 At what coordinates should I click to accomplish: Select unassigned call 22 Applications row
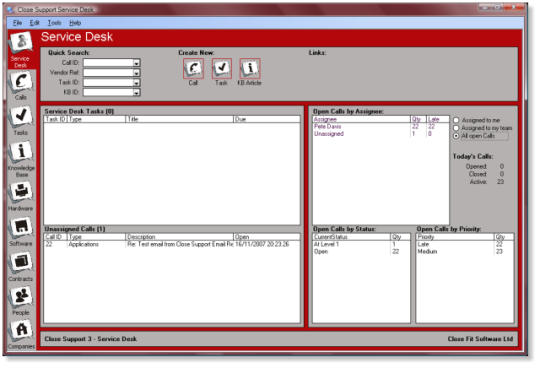tap(172, 244)
